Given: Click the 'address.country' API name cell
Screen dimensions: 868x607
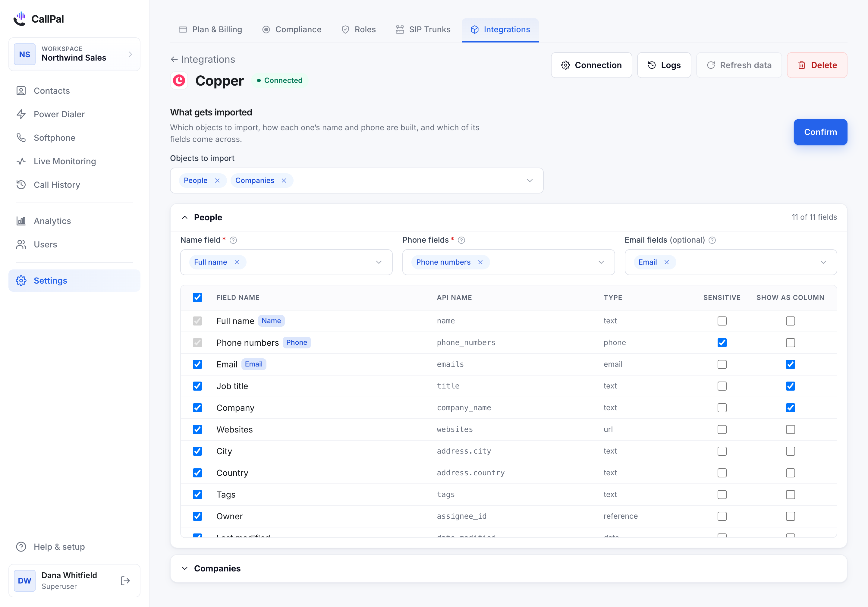Looking at the screenshot, I should click(471, 473).
